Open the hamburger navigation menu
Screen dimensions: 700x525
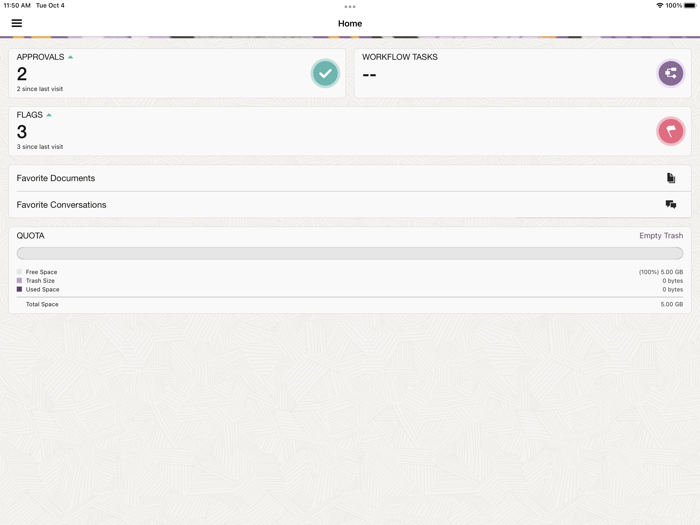[x=17, y=23]
